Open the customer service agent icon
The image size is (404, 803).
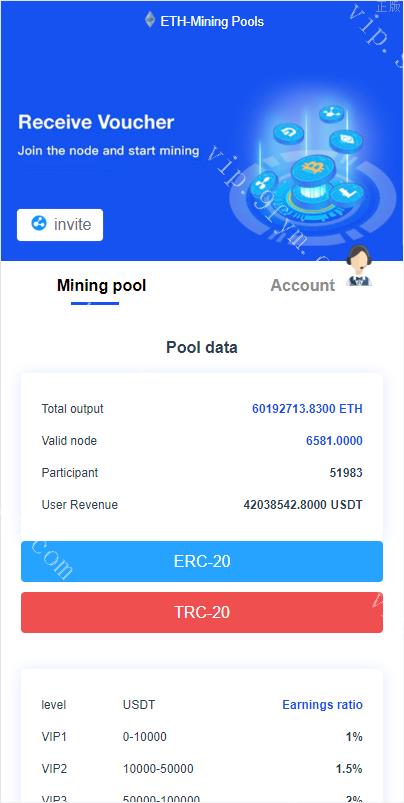(358, 266)
